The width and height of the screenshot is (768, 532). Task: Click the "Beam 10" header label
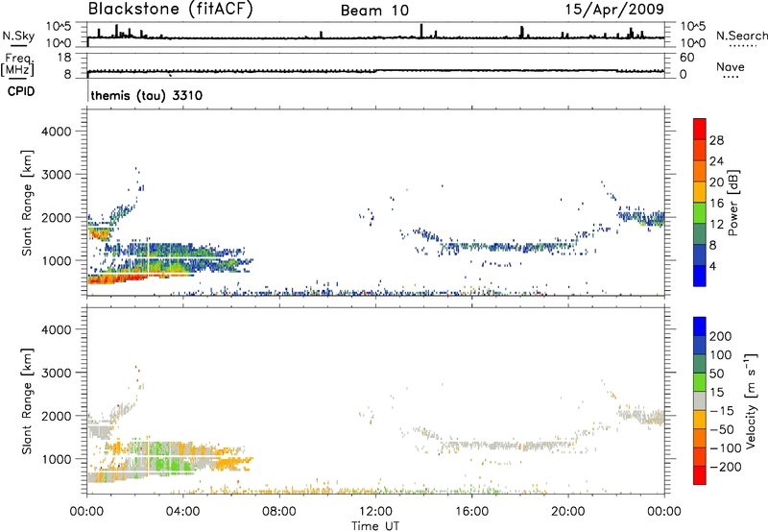coord(374,11)
